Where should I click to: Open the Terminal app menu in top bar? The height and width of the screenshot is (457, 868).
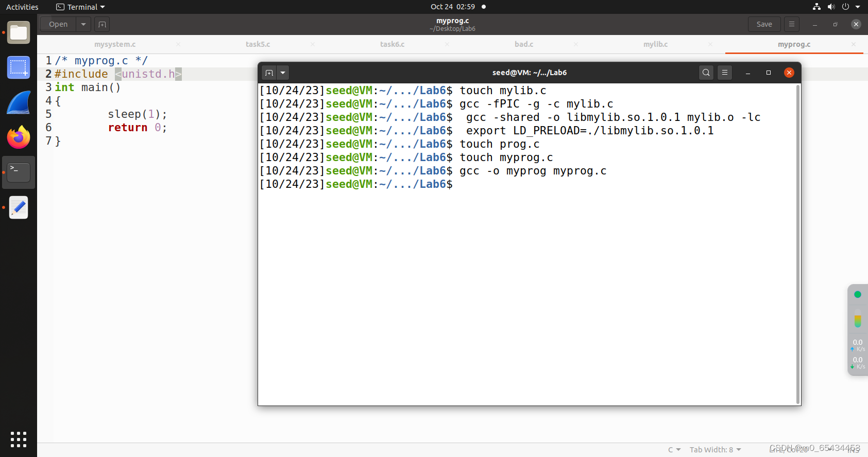(80, 7)
